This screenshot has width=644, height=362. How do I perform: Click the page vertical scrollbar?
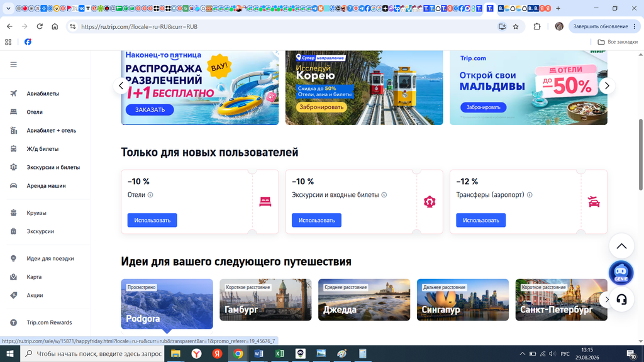point(641,155)
